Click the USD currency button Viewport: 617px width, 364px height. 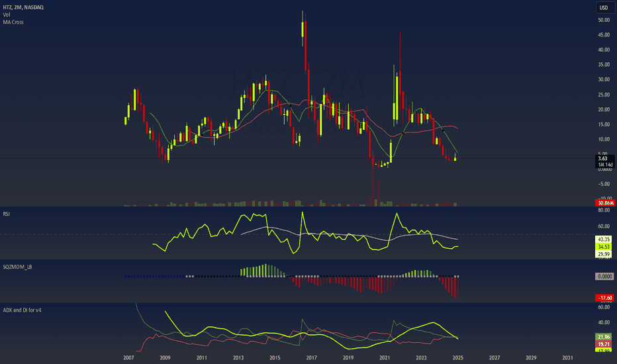(604, 7)
